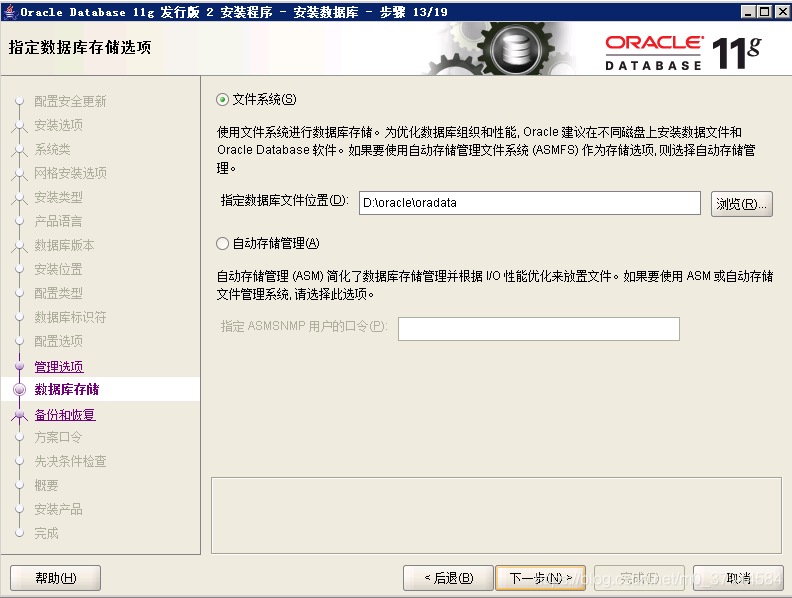Click the 浏览(R)... browse button
This screenshot has height=598, width=792.
pos(741,204)
